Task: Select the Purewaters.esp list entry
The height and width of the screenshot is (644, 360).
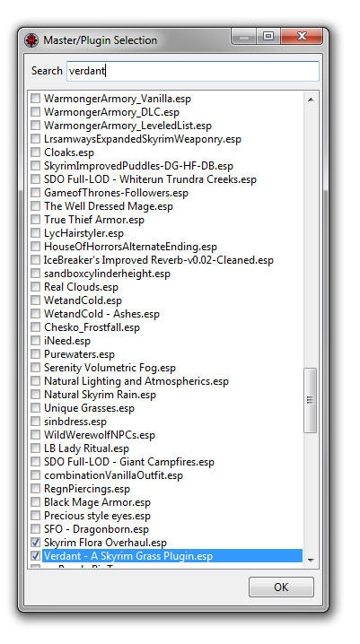Action: coord(79,354)
